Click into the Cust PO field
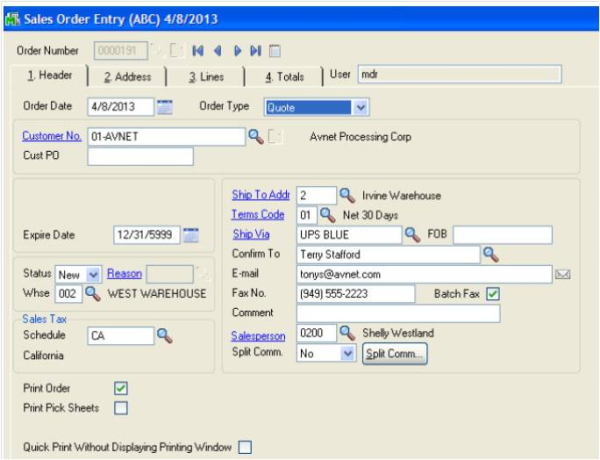The height and width of the screenshot is (460, 600). pyautogui.click(x=140, y=156)
